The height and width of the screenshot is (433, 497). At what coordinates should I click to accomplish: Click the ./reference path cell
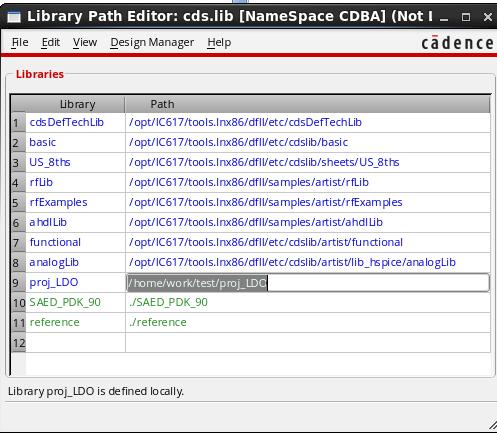[x=308, y=323]
